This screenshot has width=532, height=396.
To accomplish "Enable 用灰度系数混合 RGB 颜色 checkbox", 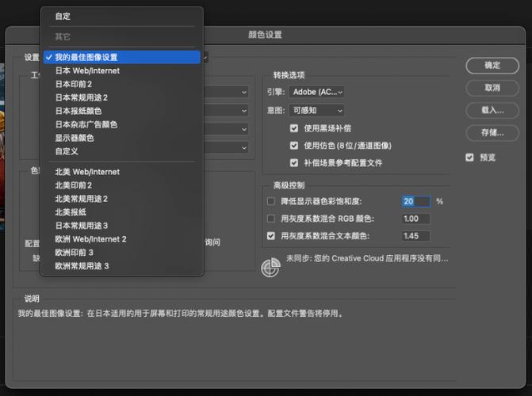I will pos(270,219).
